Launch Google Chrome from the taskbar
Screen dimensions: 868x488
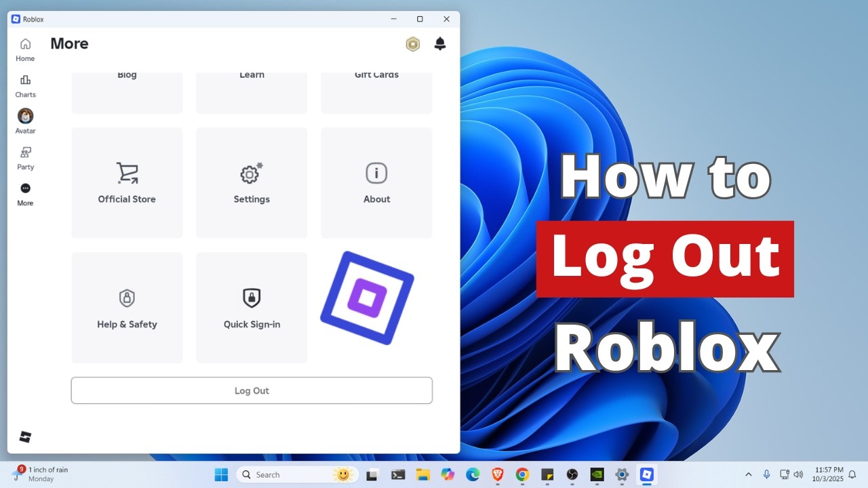[x=522, y=474]
